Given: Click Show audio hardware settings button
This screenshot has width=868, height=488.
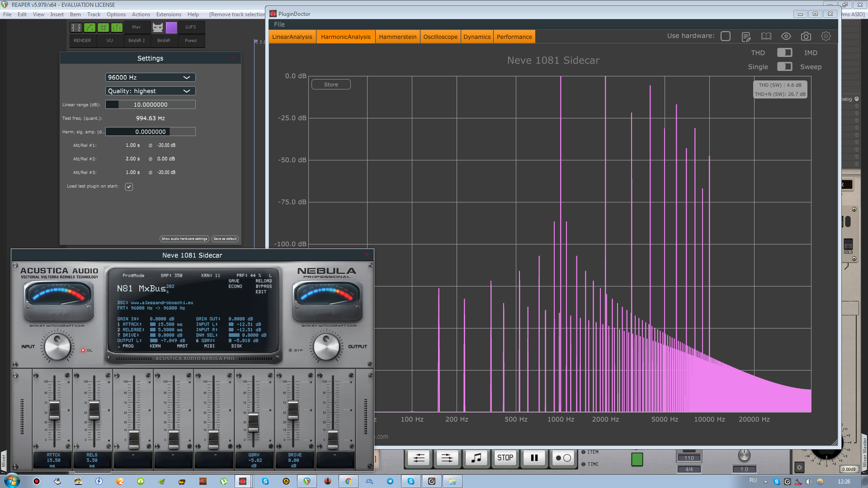Looking at the screenshot, I should point(184,239).
